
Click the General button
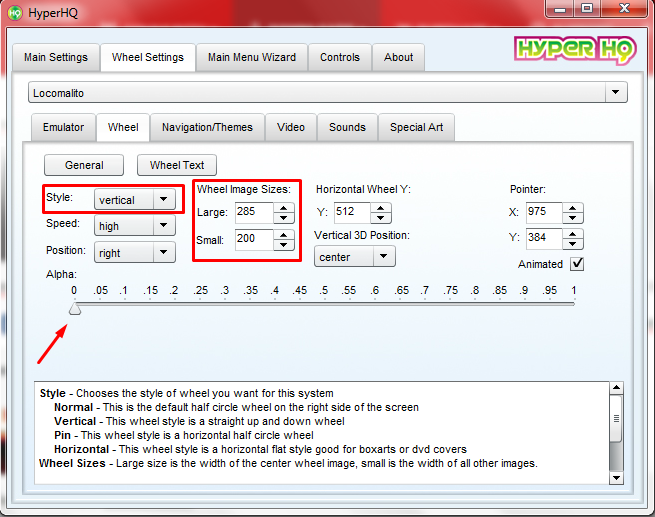[84, 165]
